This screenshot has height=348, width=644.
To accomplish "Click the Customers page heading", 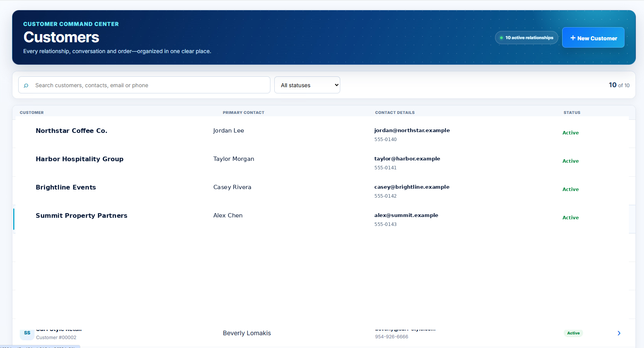I will coord(61,37).
